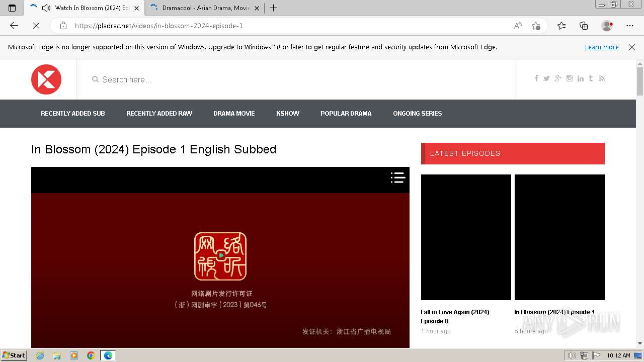Launch Google Chrome from the taskbar
The height and width of the screenshot is (362, 644).
click(x=91, y=355)
